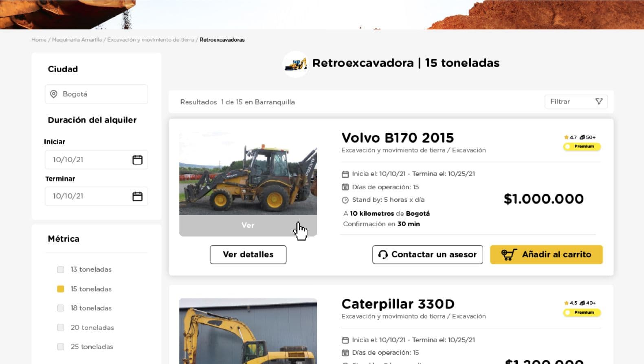Viewport: 644px width, 364px height.
Task: Open the Volvo B170 backhoe photo
Action: [248, 174]
